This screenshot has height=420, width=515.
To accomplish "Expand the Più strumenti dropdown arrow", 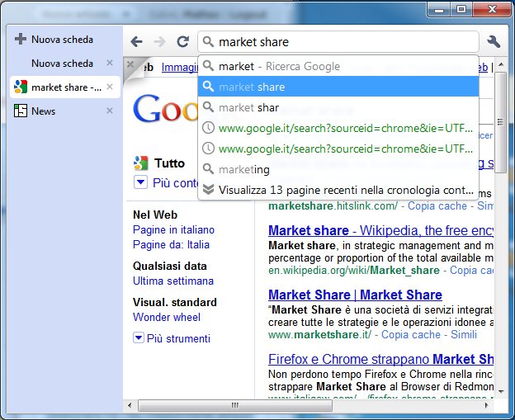I will 139,337.
